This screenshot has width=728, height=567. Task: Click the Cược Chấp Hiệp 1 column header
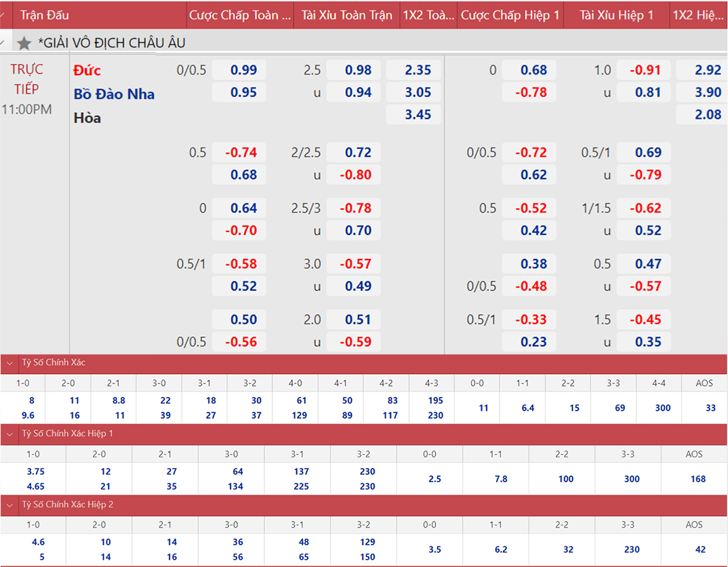(x=510, y=15)
